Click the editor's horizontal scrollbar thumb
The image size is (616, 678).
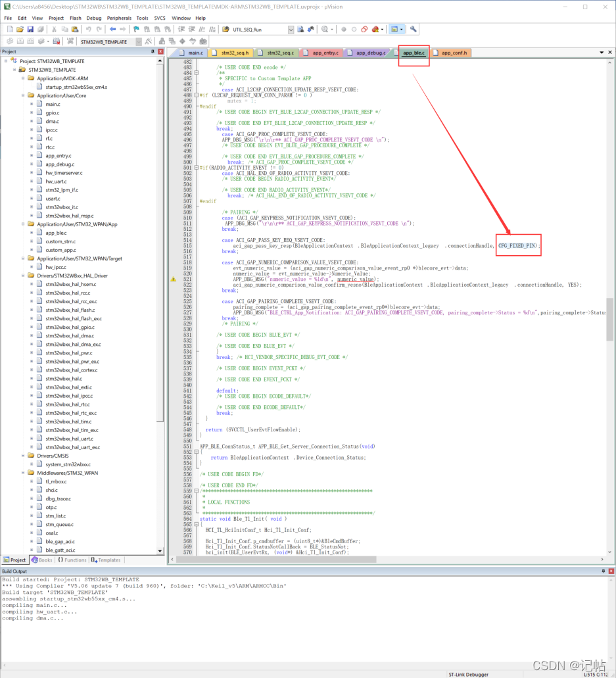click(x=276, y=560)
